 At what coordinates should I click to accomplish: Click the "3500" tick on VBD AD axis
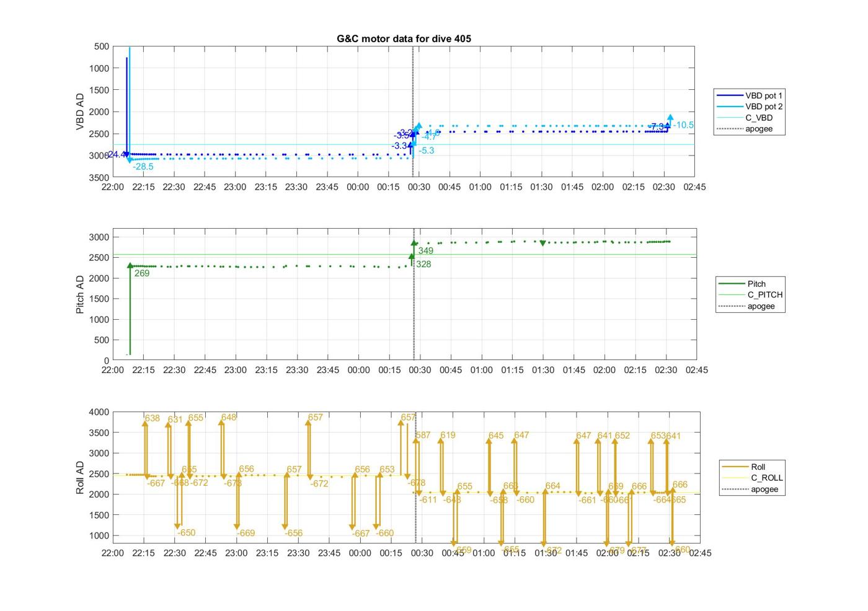point(99,177)
